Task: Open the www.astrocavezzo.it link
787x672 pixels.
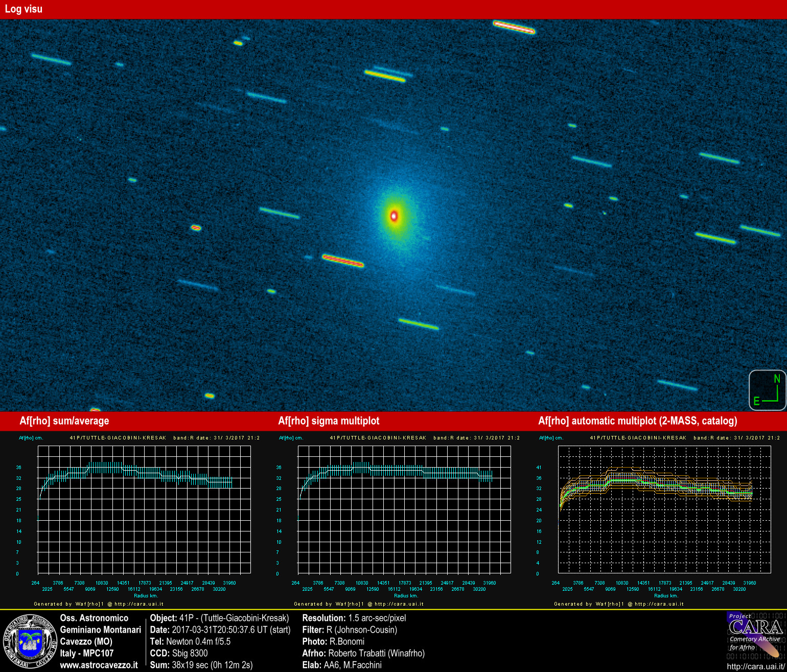Action: [x=99, y=665]
